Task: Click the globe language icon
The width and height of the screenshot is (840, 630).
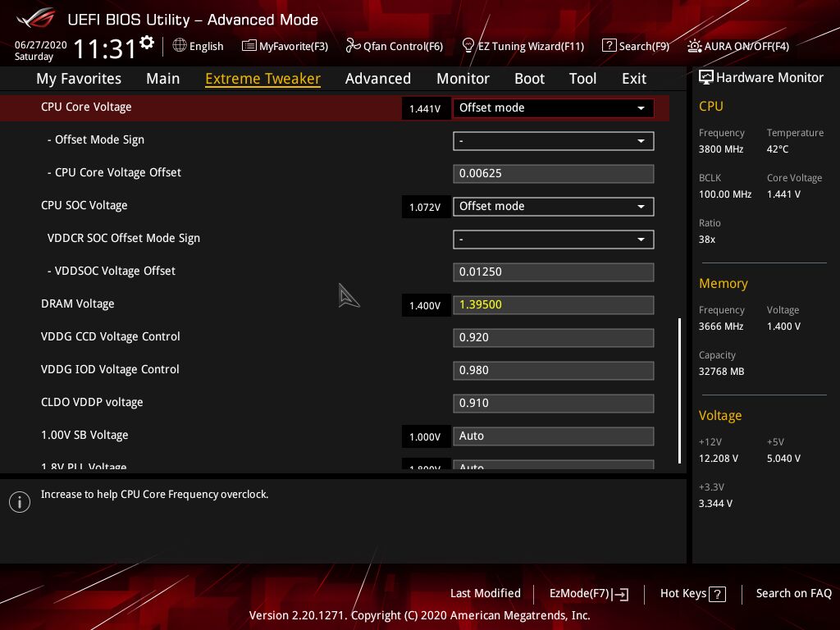Action: (x=180, y=46)
